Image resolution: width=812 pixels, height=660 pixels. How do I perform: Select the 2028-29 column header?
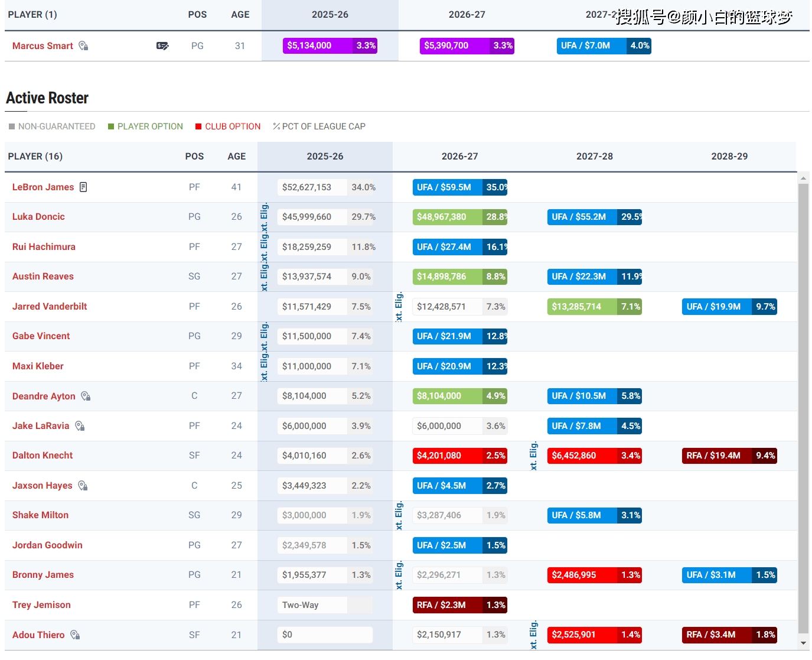(x=729, y=157)
